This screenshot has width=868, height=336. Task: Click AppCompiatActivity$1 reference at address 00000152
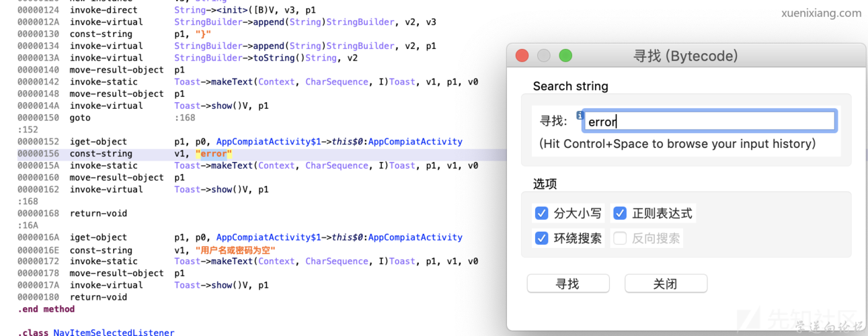tap(268, 142)
